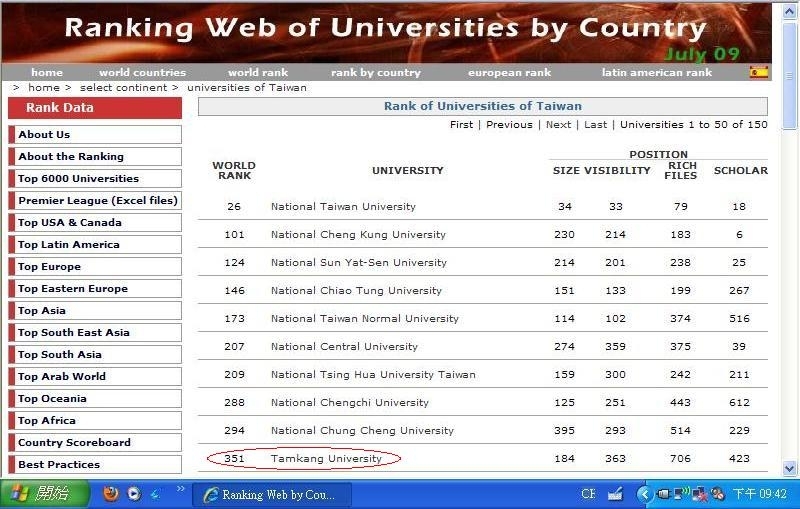Image resolution: width=800 pixels, height=509 pixels.
Task: Click the scrollbar down arrow
Action: [790, 468]
